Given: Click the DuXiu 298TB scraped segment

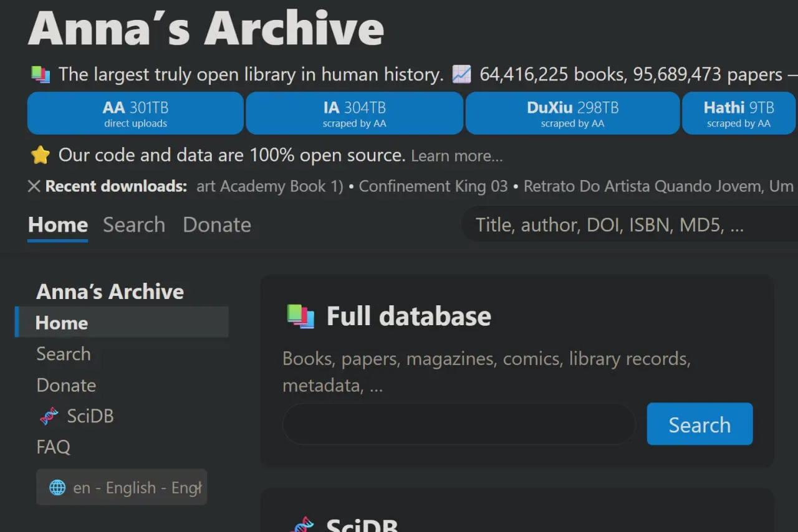Looking at the screenshot, I should point(572,113).
